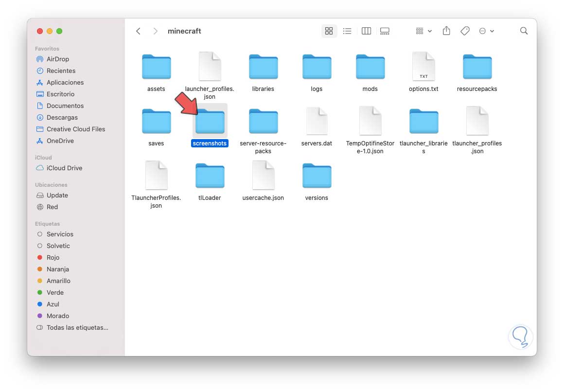The width and height of the screenshot is (564, 392).
Task: Click the tag icon in toolbar
Action: coord(465,31)
